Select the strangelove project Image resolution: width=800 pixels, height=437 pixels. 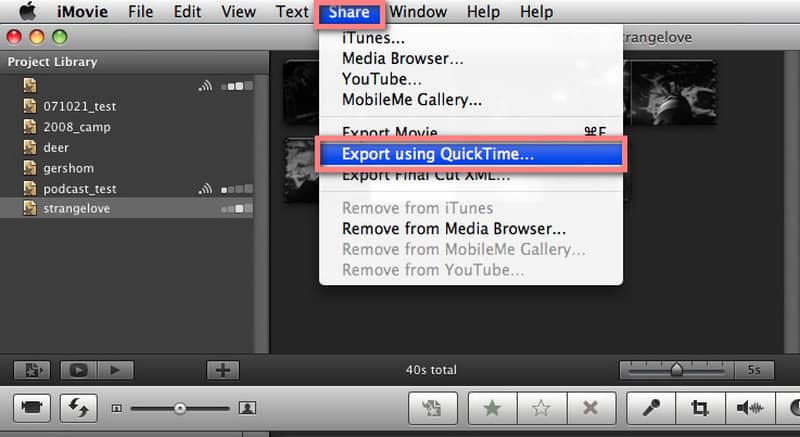[x=127, y=209]
